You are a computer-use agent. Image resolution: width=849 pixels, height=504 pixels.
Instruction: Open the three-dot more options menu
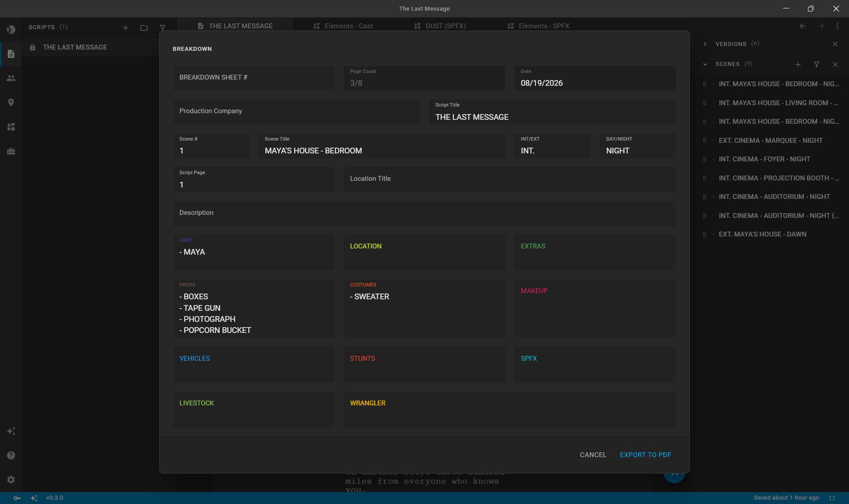pyautogui.click(x=838, y=26)
